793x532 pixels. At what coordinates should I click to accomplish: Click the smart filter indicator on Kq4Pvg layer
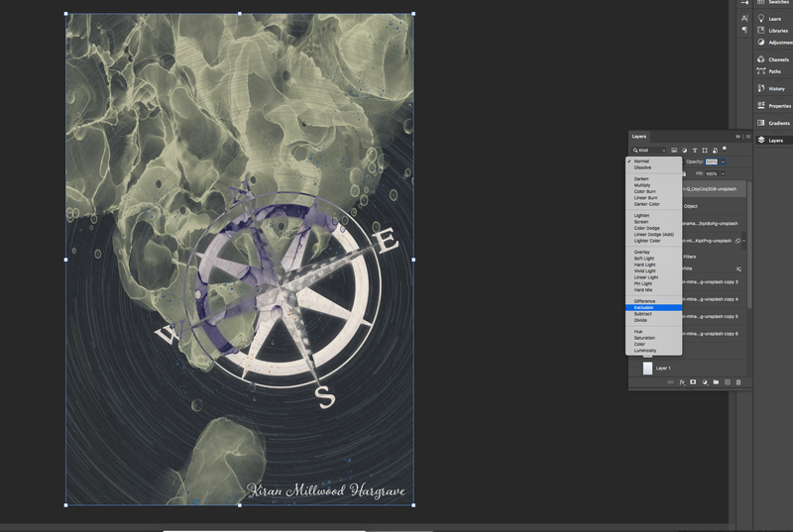tap(737, 241)
